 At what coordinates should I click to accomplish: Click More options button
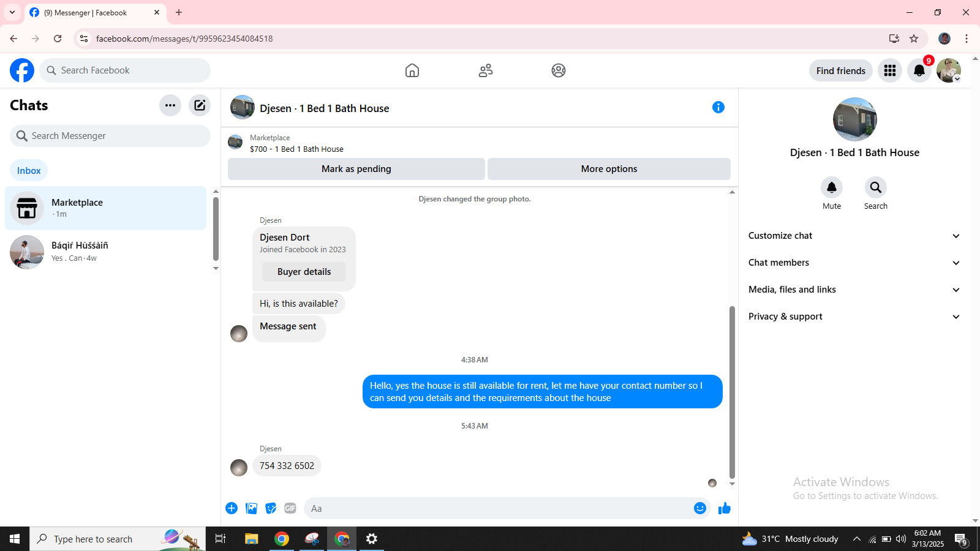(609, 169)
